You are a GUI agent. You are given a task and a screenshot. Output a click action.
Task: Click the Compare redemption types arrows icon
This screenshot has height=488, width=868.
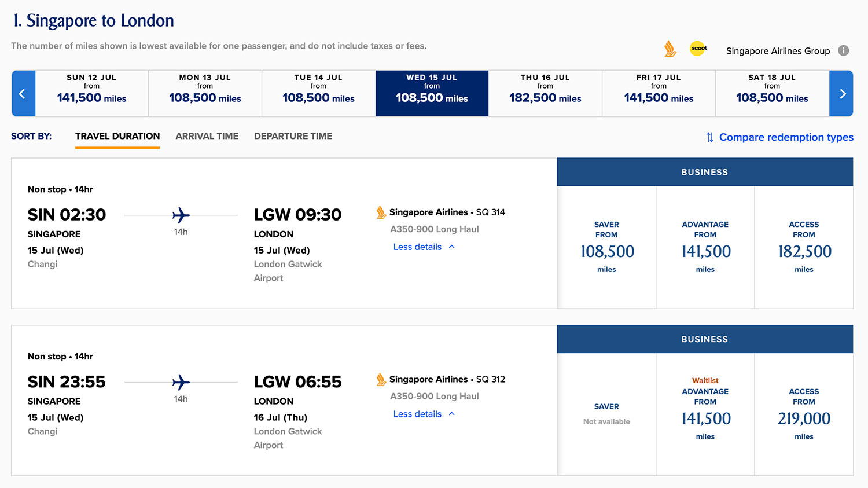709,137
